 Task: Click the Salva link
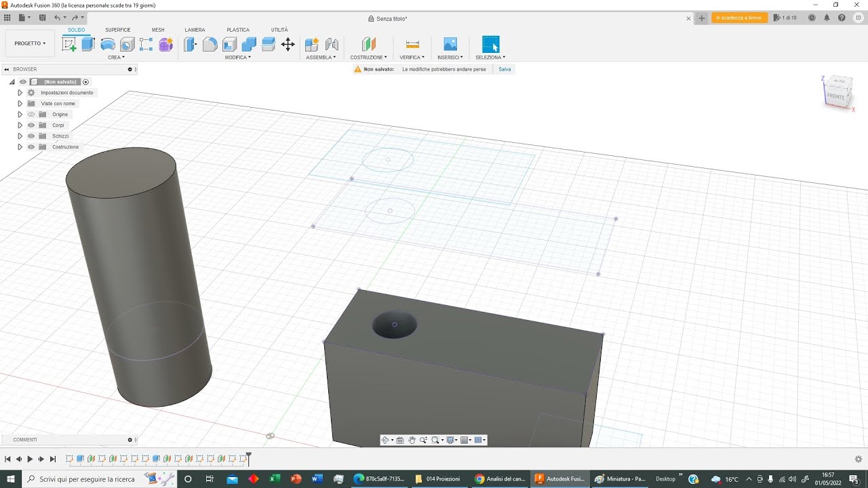(505, 69)
